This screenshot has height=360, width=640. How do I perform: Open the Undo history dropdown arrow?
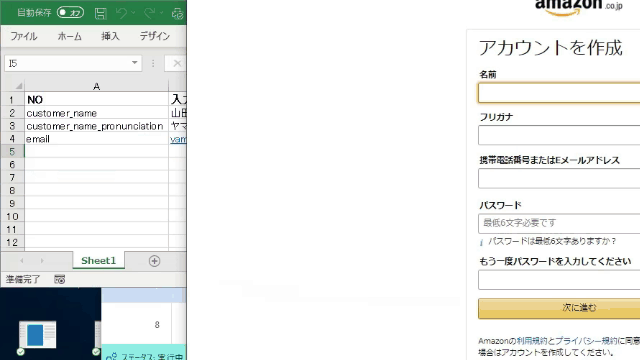point(133,13)
